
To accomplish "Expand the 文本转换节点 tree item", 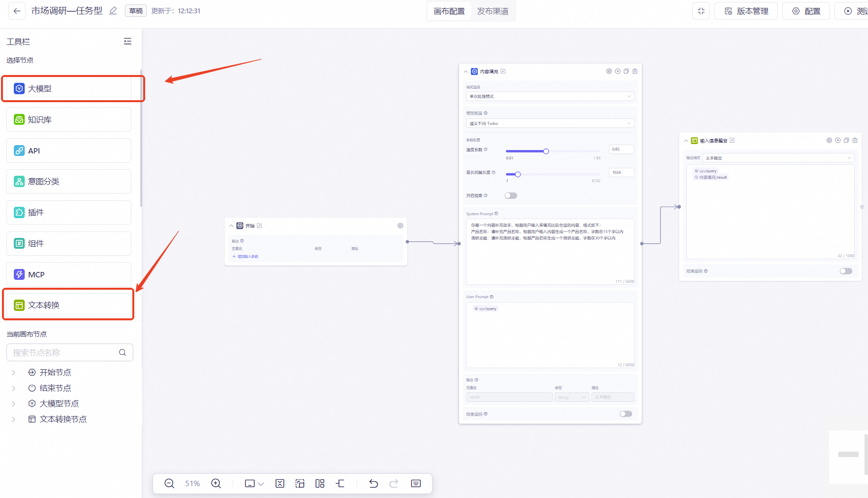I will 14,419.
